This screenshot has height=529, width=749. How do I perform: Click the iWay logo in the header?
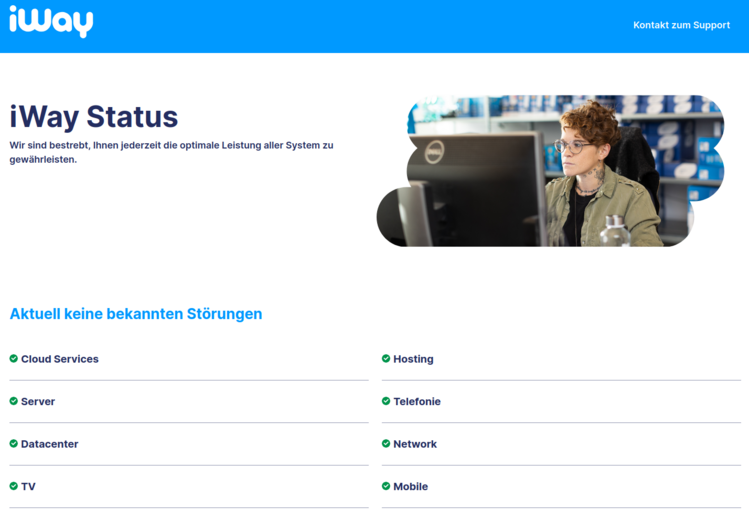51,22
